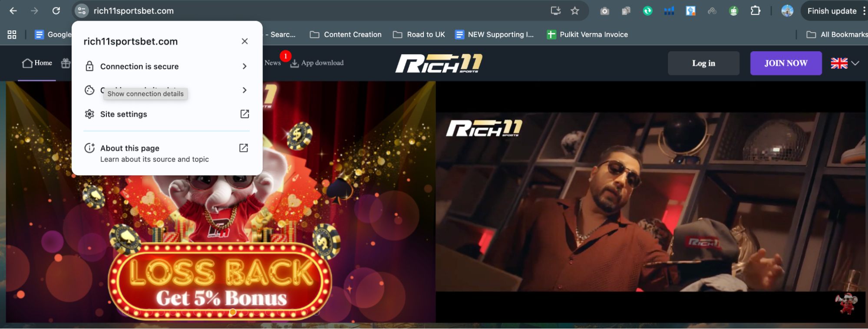
Task: Open the Chrome profile avatar
Action: click(x=787, y=11)
